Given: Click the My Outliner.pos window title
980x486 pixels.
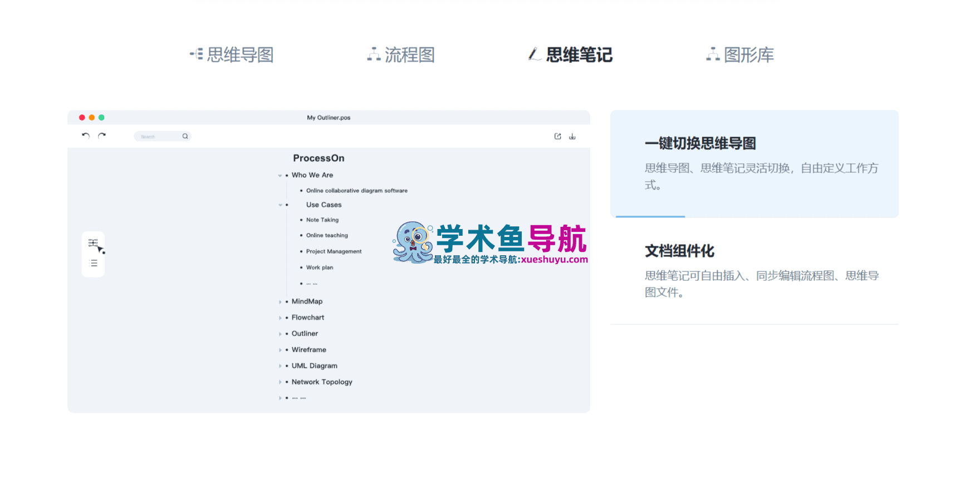Looking at the screenshot, I should point(329,118).
